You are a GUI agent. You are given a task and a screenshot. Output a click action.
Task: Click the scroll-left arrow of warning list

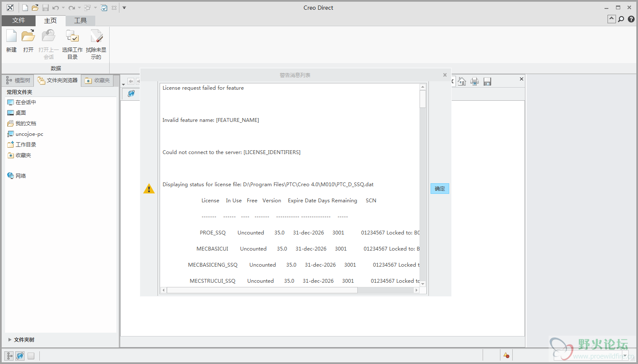click(x=163, y=290)
